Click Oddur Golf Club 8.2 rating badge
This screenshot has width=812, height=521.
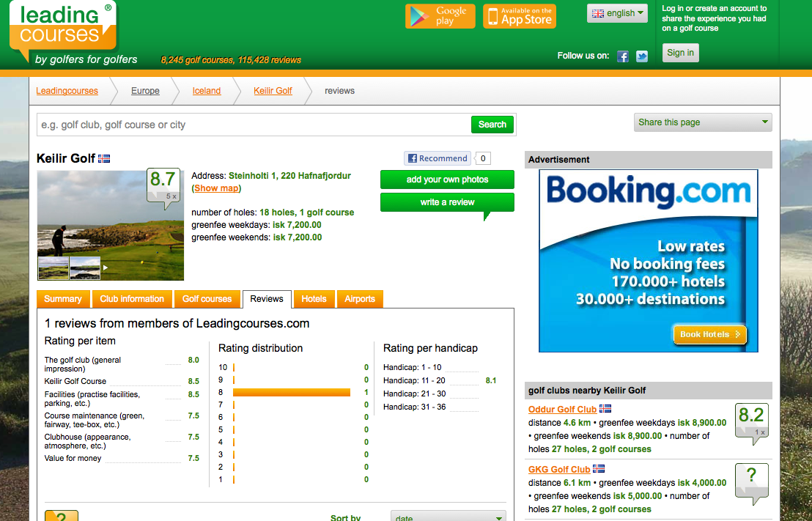tap(751, 421)
